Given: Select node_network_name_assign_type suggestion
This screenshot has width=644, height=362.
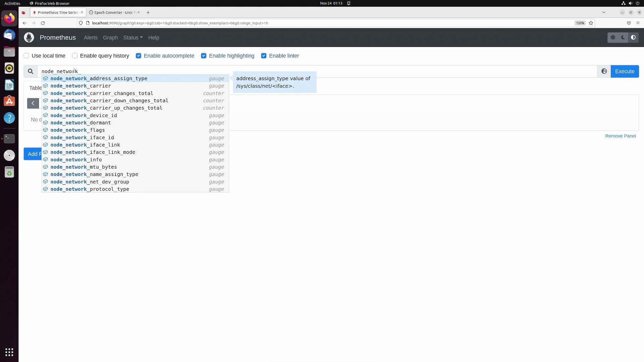Looking at the screenshot, I should (x=136, y=174).
